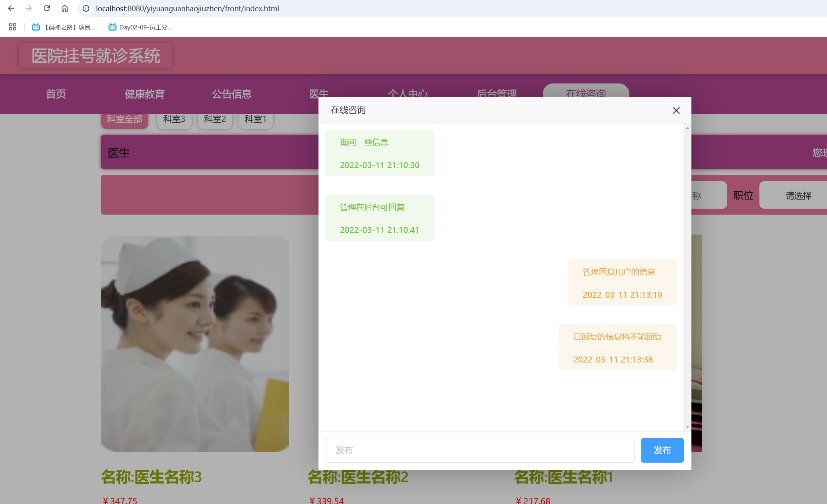Click the browser forward arrow
Viewport: 827px width, 504px height.
click(x=29, y=8)
